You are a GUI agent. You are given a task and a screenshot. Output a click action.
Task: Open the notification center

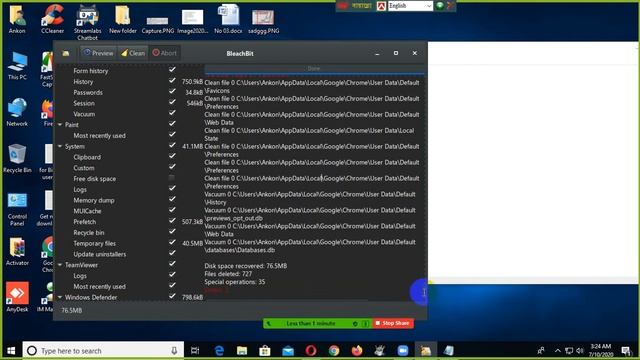pos(626,351)
